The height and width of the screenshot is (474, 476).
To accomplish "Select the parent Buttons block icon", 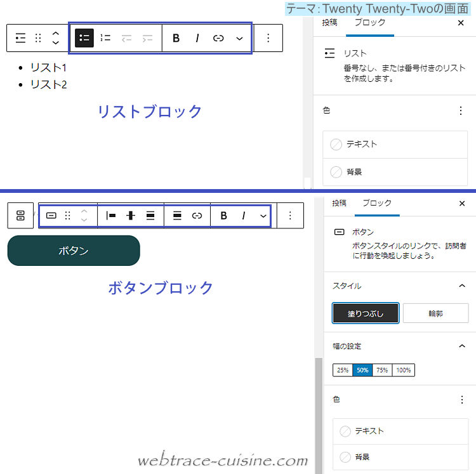I will point(20,216).
